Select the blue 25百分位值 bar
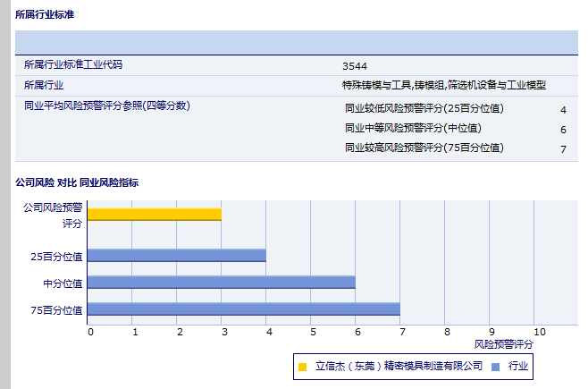The height and width of the screenshot is (389, 588). tap(177, 255)
